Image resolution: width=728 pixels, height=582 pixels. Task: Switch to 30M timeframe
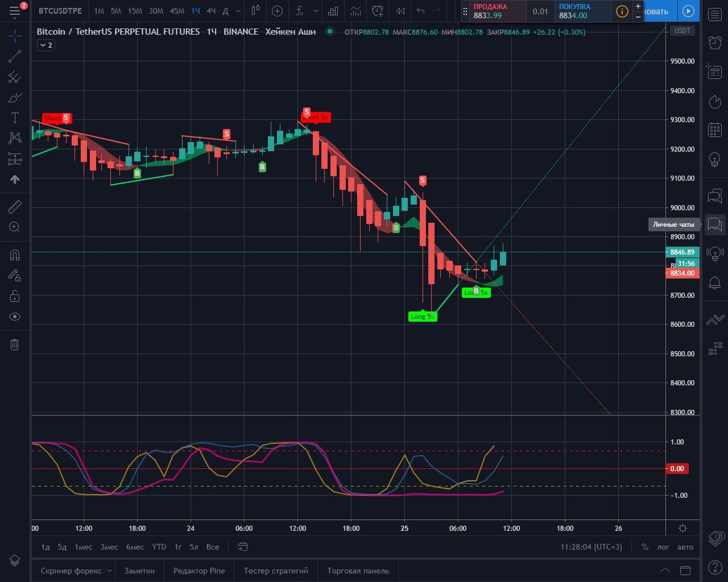pyautogui.click(x=156, y=11)
